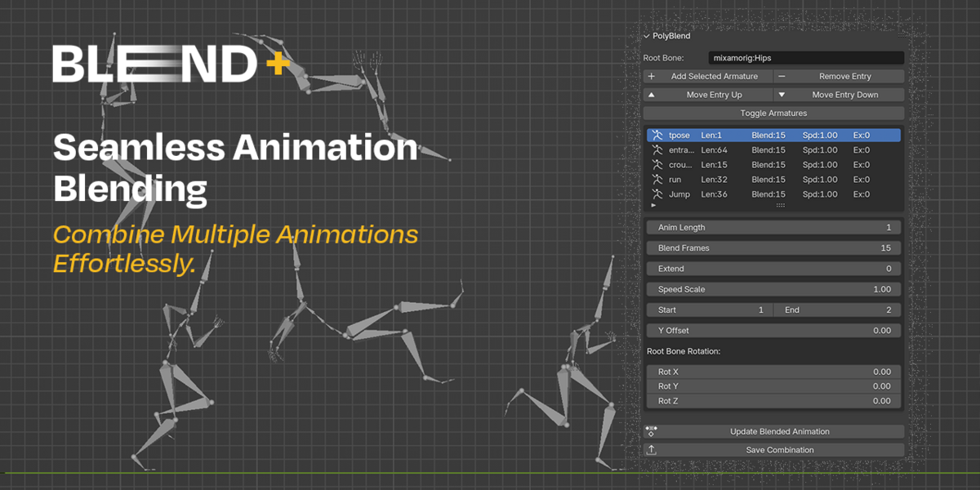Click the keyframe icon beside Update Blended Animation
980x490 pixels.
pos(652,432)
